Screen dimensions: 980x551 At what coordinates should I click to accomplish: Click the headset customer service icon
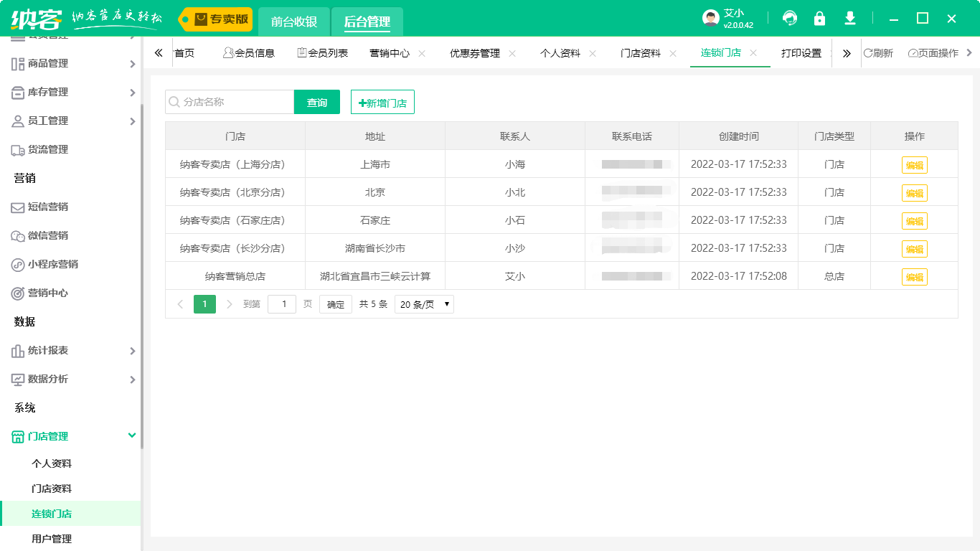(789, 18)
